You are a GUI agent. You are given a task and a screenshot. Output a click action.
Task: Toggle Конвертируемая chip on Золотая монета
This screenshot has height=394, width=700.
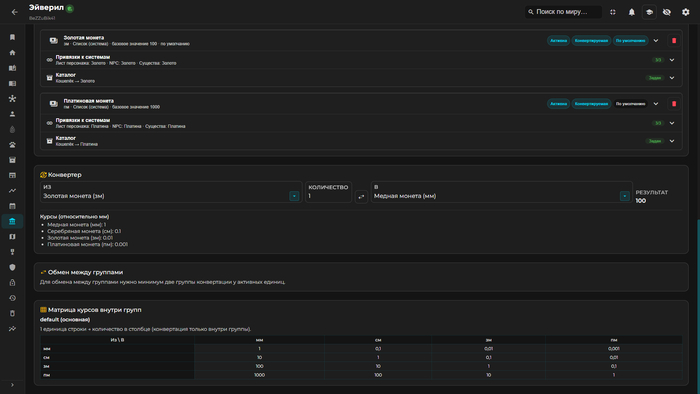tap(591, 41)
